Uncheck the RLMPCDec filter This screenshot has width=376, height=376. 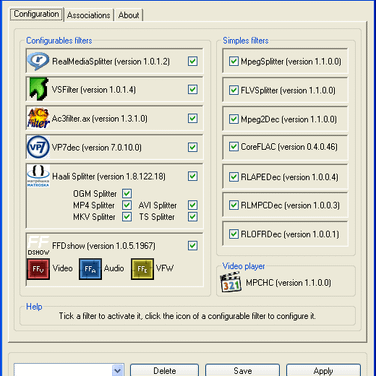tap(234, 205)
